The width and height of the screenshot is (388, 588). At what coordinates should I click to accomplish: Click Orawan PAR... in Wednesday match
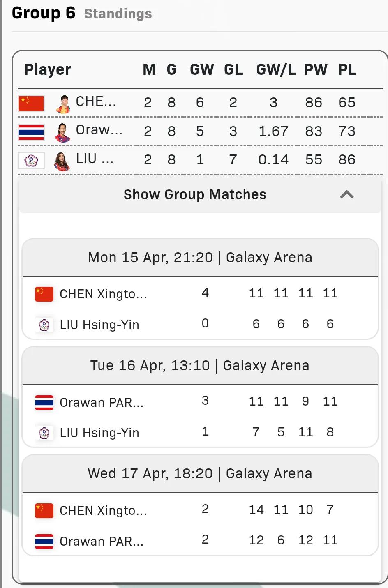coord(102,542)
